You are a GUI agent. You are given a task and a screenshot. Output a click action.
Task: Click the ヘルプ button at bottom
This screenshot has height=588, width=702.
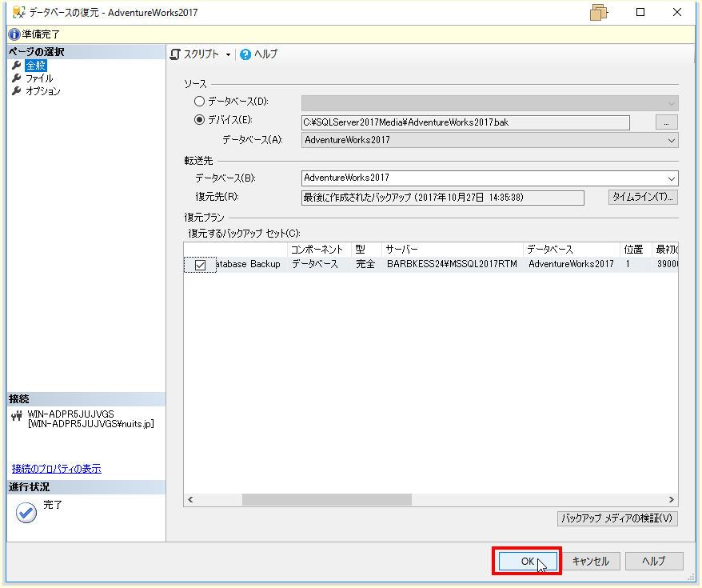(654, 561)
